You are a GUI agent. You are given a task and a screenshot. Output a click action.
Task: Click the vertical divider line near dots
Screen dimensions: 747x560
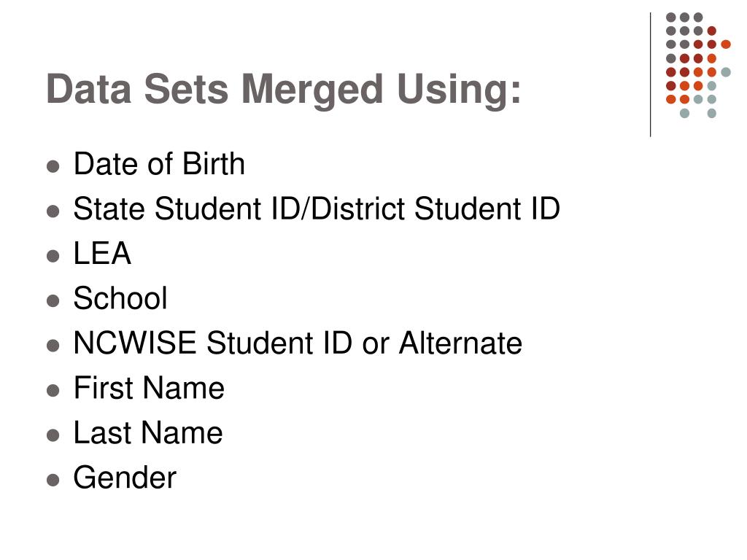point(650,75)
